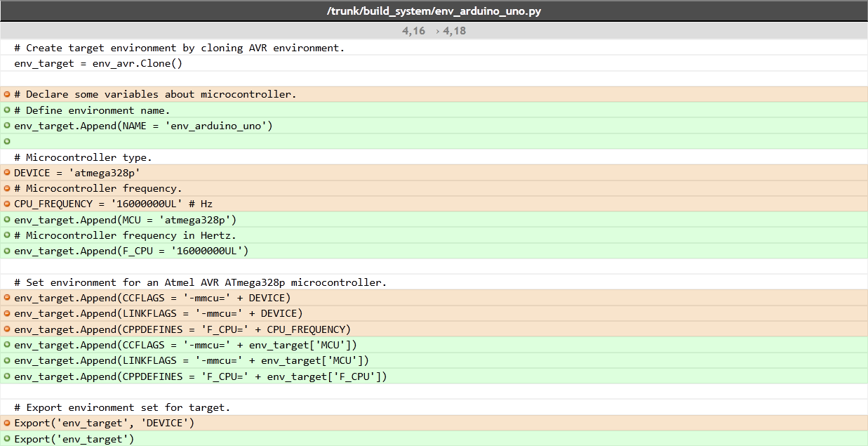Screen dimensions: 868x446
Task: Click the removed line DEVICE = 'atmega328p'
Action: point(434,173)
